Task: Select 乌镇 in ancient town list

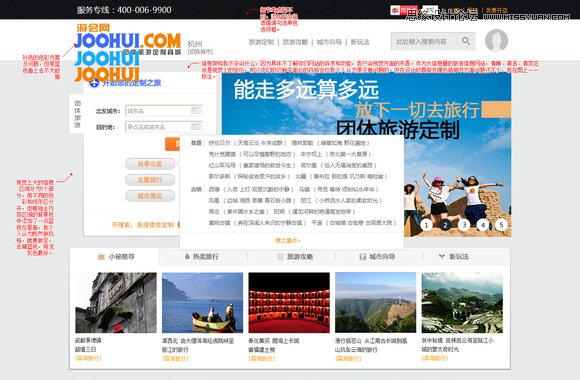Action: point(304,189)
